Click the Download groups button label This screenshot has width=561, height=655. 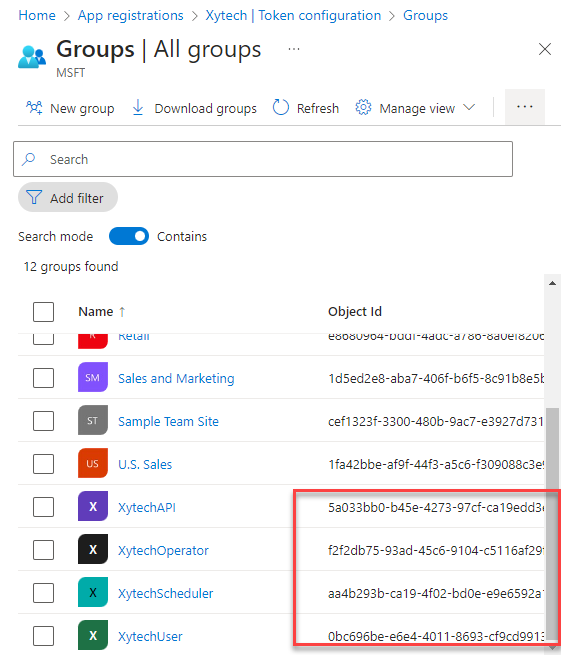tap(206, 108)
